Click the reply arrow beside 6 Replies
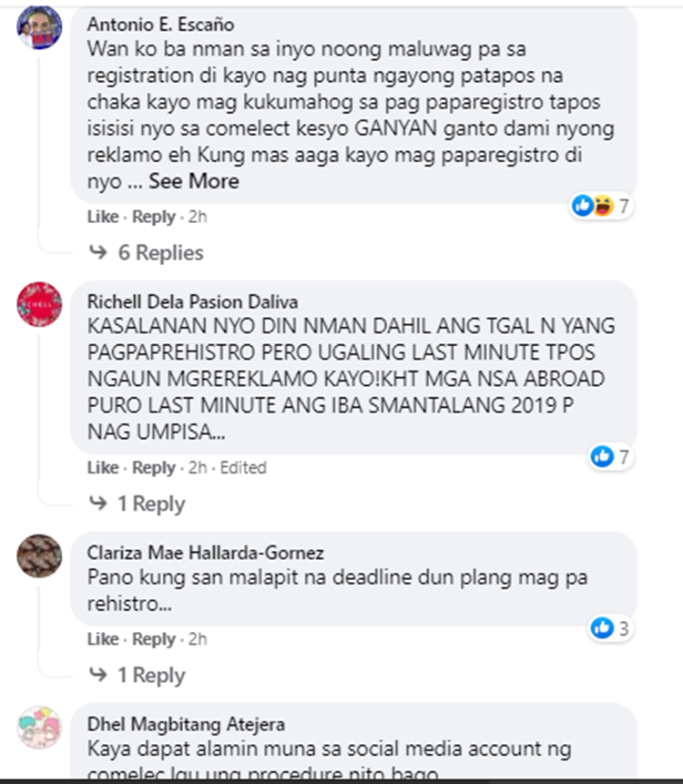The image size is (683, 784). coord(98,252)
